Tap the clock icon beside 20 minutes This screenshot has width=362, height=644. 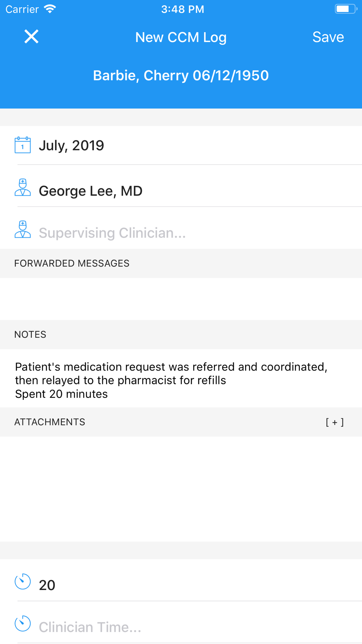[22, 582]
